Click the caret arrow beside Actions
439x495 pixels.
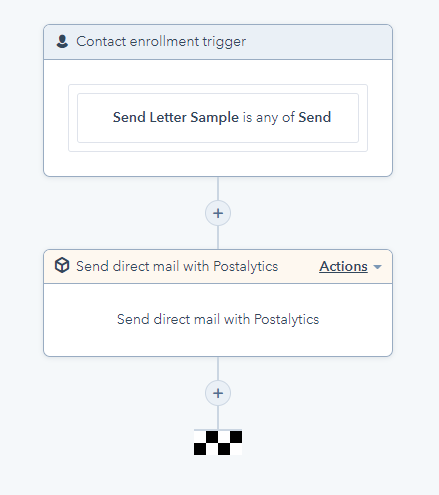point(377,267)
